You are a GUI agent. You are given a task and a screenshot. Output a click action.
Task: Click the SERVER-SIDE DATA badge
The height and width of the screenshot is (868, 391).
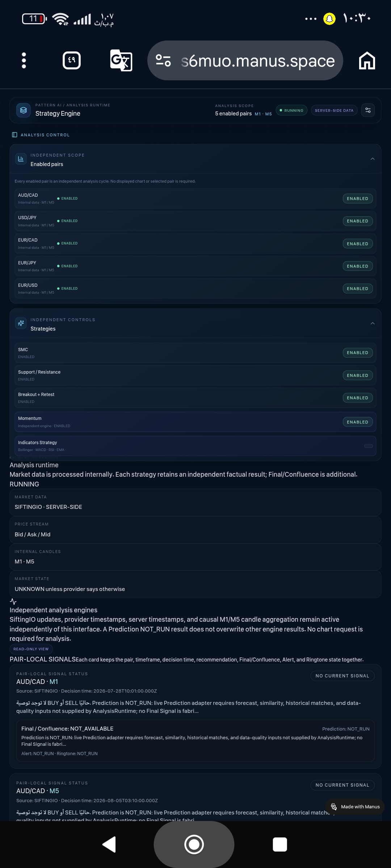coord(334,110)
